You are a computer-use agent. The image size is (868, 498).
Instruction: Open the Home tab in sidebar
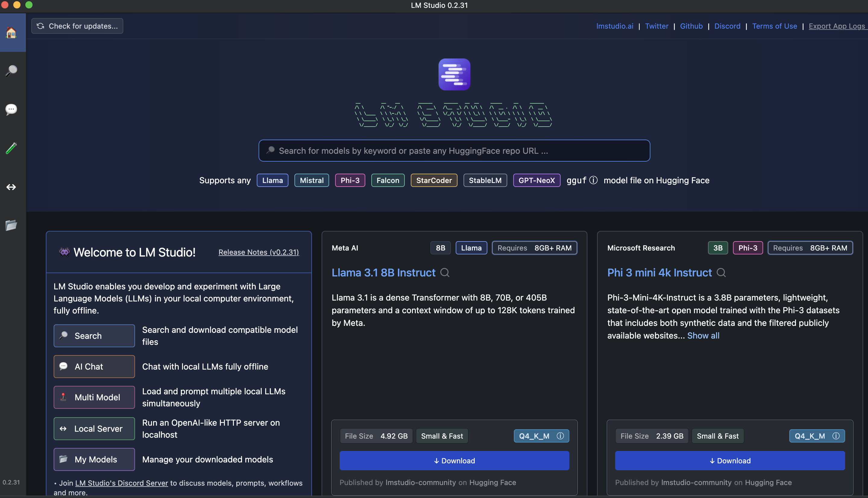11,33
